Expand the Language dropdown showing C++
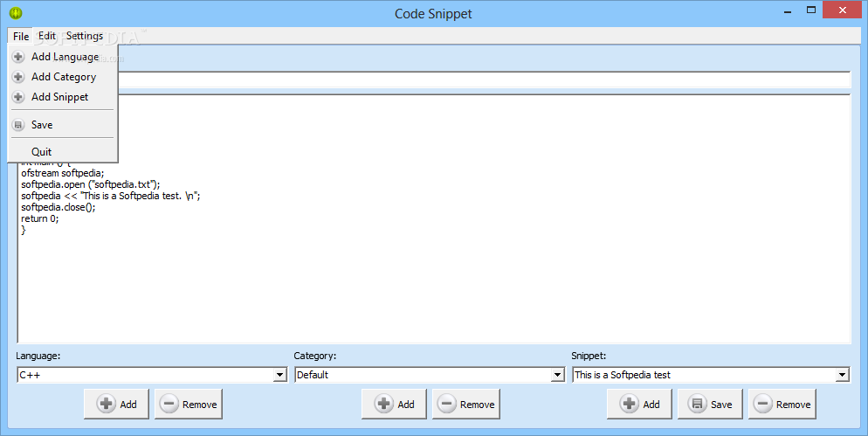Image resolution: width=868 pixels, height=436 pixels. point(280,375)
